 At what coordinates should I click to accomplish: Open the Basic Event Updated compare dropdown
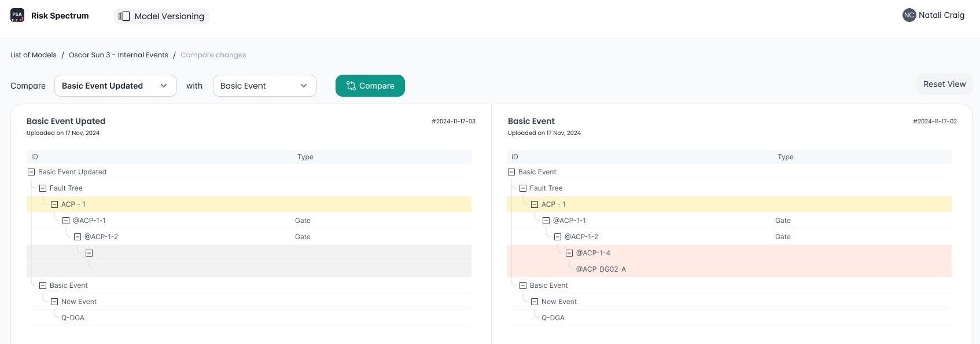[x=115, y=86]
